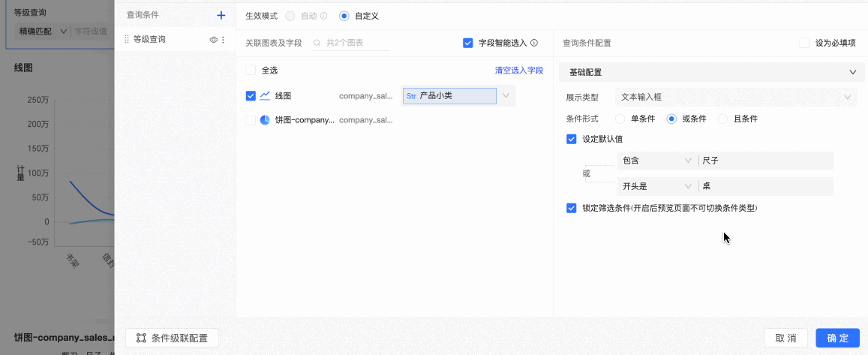
Task: Click info icon beside 字段智能选入
Action: click(x=534, y=43)
